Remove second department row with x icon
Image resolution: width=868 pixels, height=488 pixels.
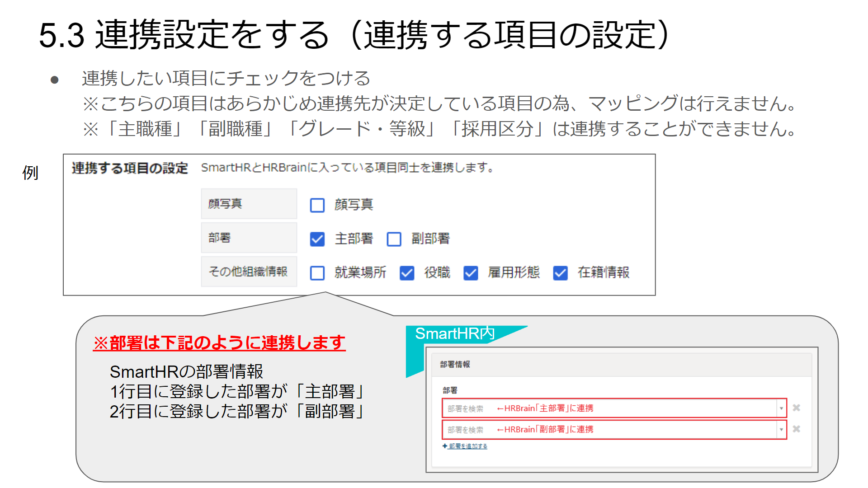click(797, 429)
